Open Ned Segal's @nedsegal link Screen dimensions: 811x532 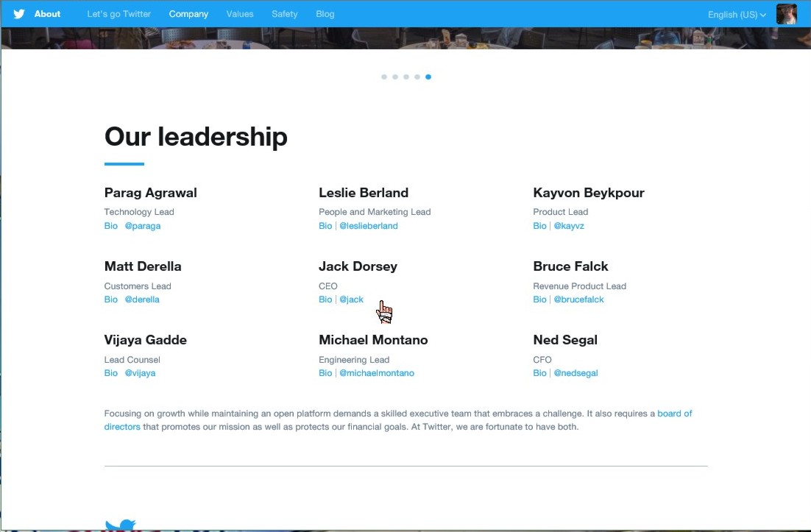click(x=576, y=373)
